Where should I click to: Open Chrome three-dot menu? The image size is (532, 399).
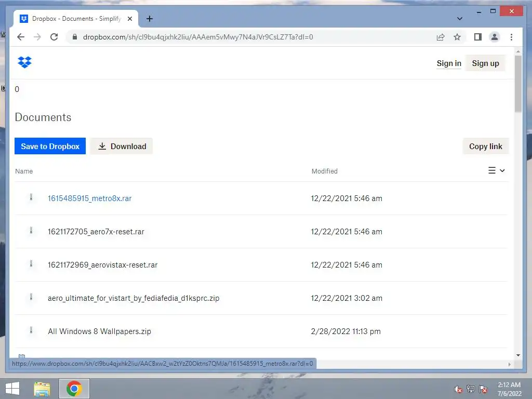pyautogui.click(x=511, y=37)
